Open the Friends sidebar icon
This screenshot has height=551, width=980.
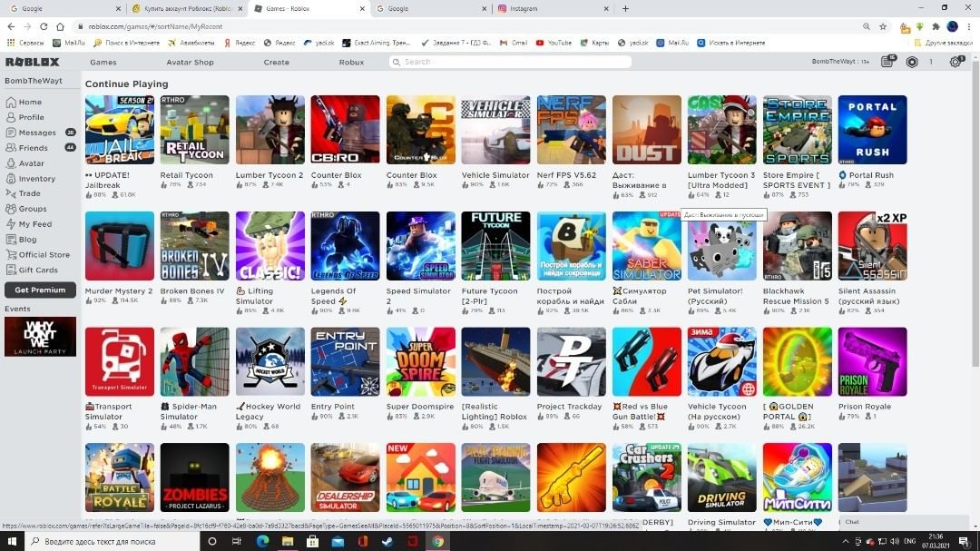tap(11, 148)
